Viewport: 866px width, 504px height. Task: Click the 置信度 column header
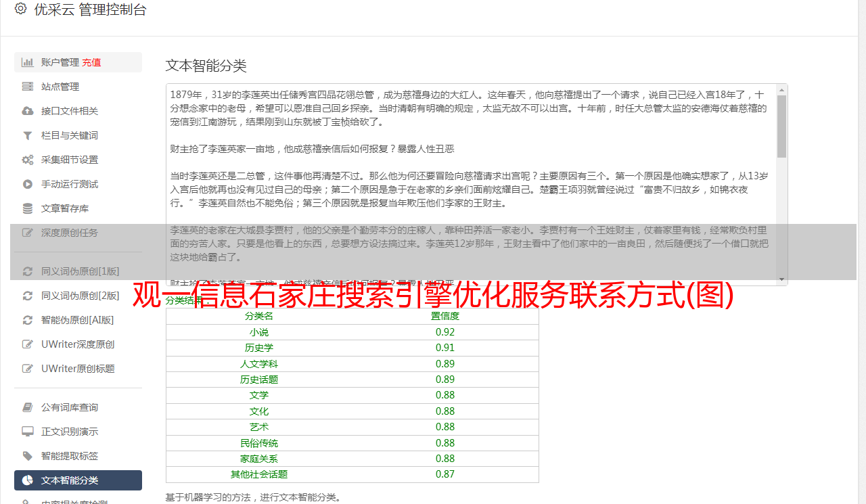(x=445, y=316)
